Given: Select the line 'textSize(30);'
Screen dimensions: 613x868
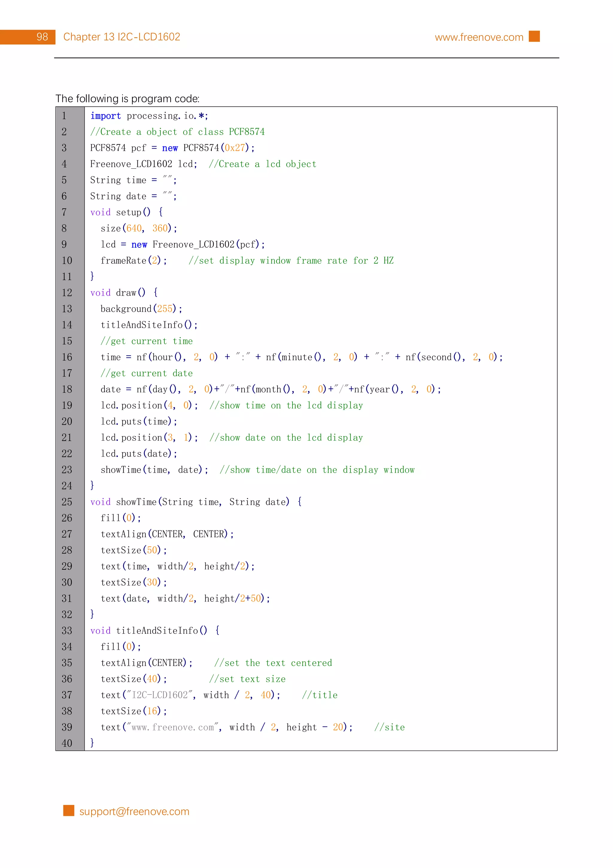Looking at the screenshot, I should click(134, 582).
